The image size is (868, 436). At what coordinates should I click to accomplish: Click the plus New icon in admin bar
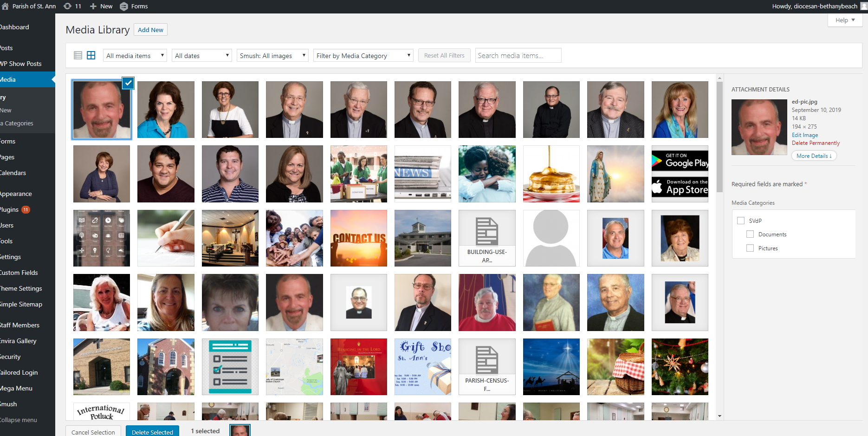pyautogui.click(x=93, y=6)
